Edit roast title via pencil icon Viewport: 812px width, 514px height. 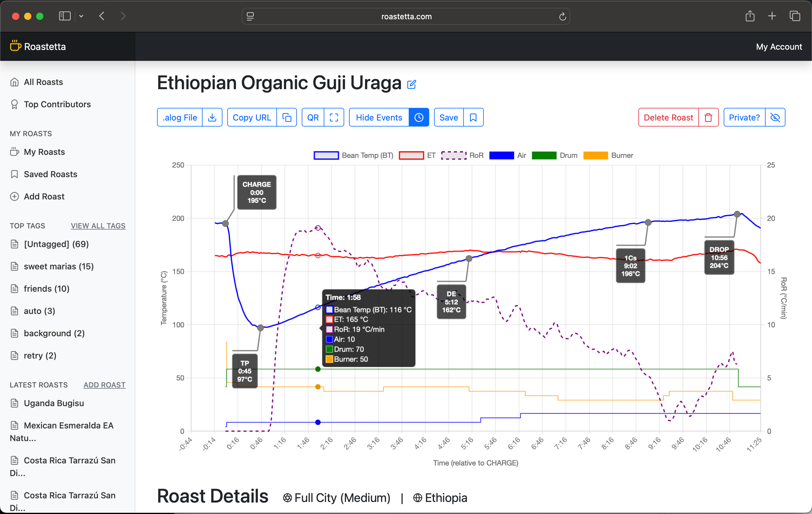[x=411, y=84]
